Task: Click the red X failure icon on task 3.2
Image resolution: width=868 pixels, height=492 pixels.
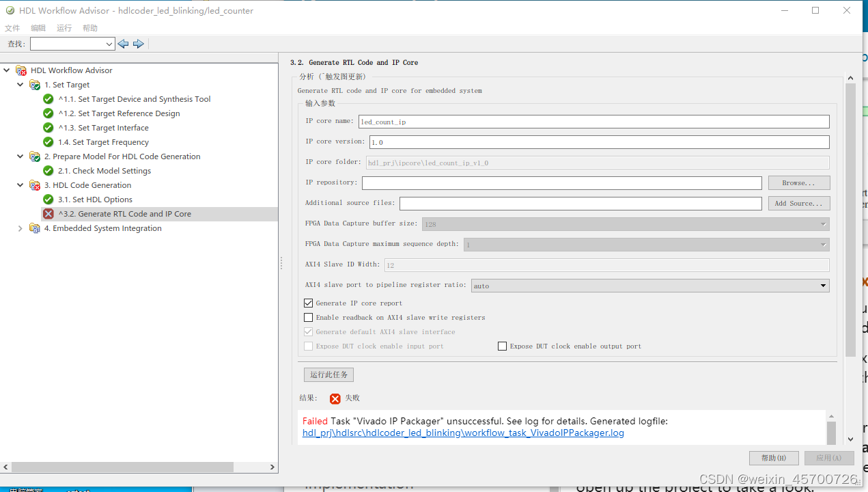Action: (48, 213)
